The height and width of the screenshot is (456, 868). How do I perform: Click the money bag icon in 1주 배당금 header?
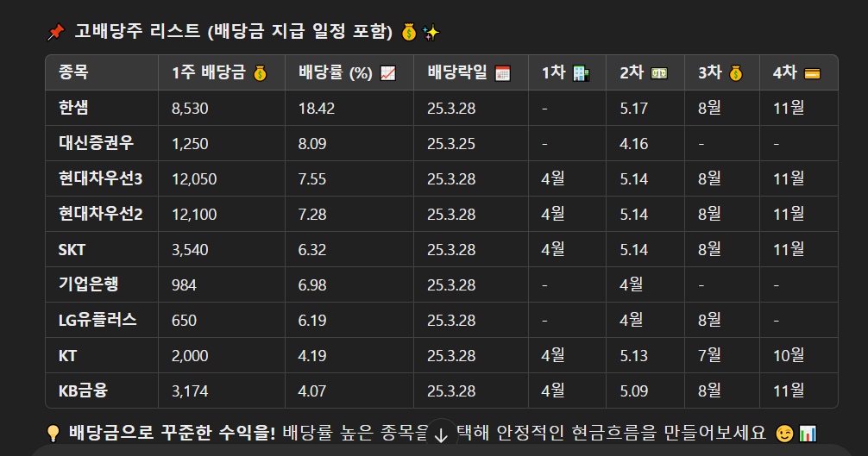[x=260, y=73]
